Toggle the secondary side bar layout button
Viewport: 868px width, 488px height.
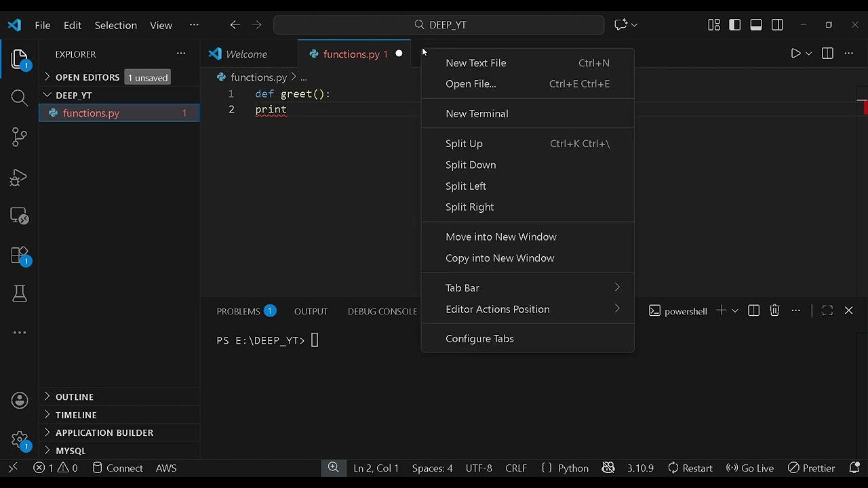[x=778, y=25]
